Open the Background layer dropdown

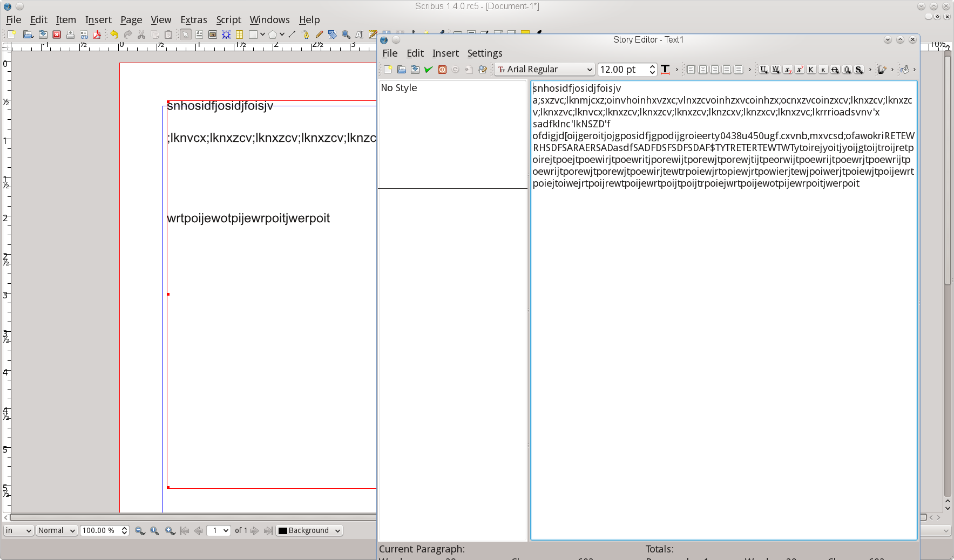pyautogui.click(x=309, y=530)
